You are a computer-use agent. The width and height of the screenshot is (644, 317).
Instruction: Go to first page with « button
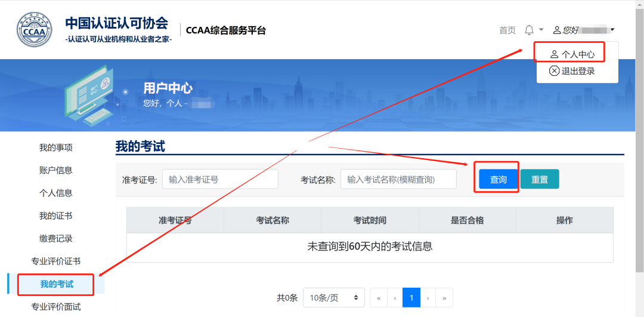(x=378, y=298)
